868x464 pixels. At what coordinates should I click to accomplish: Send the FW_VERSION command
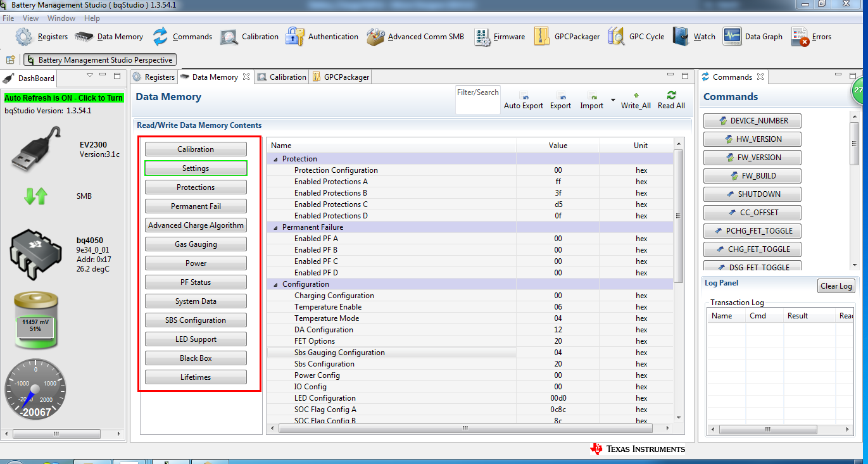coord(752,158)
